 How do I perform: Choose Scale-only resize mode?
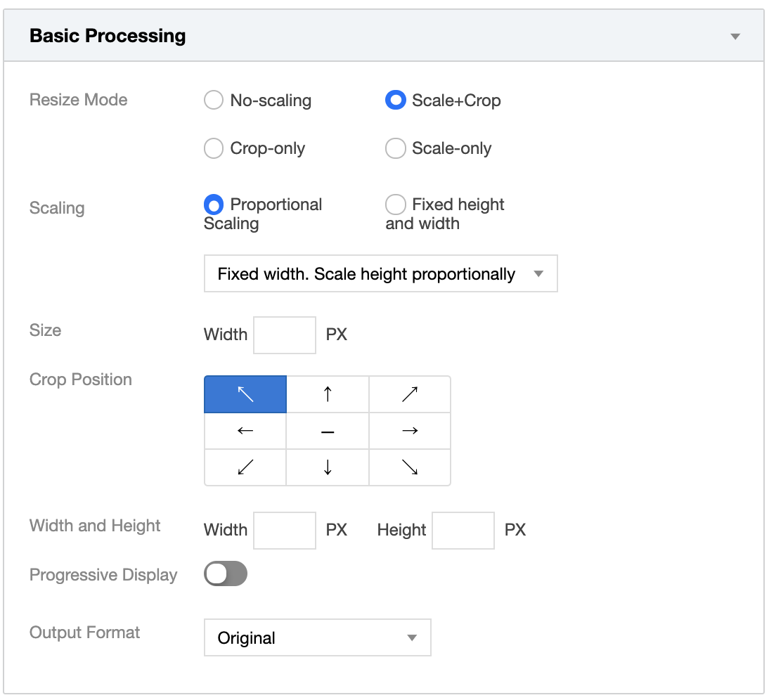[396, 148]
